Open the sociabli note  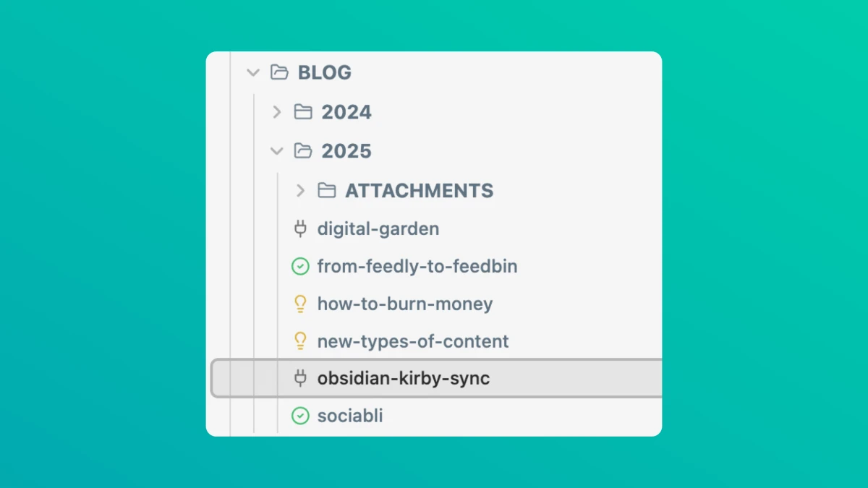(350, 416)
